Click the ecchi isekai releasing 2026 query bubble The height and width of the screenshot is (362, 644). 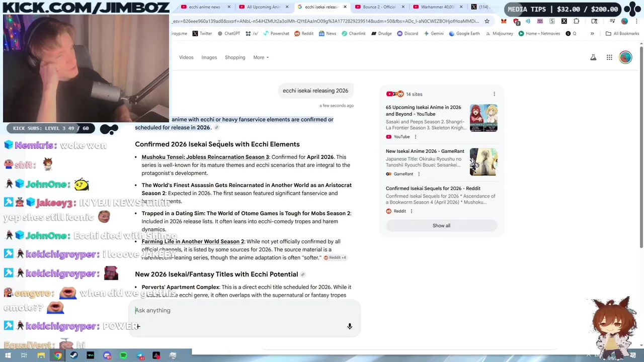(x=315, y=91)
